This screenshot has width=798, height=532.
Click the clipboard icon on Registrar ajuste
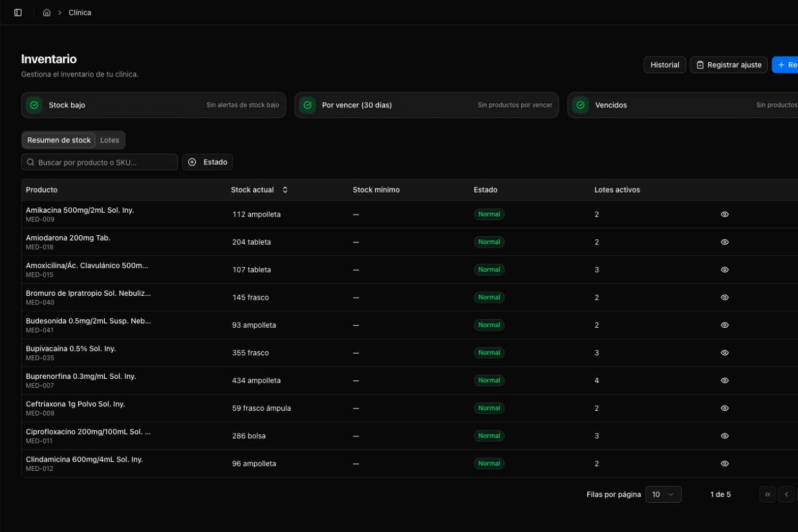point(700,64)
